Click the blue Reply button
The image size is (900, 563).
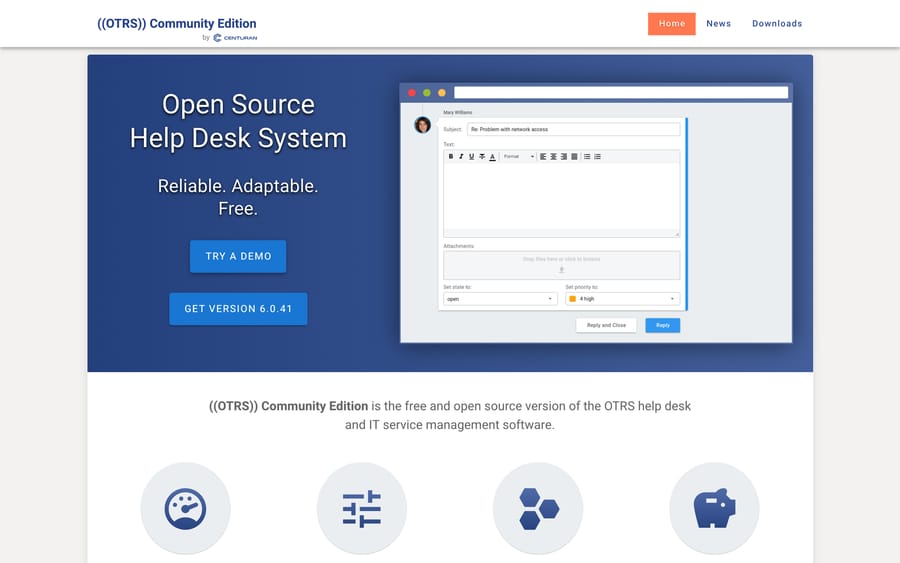pyautogui.click(x=663, y=325)
